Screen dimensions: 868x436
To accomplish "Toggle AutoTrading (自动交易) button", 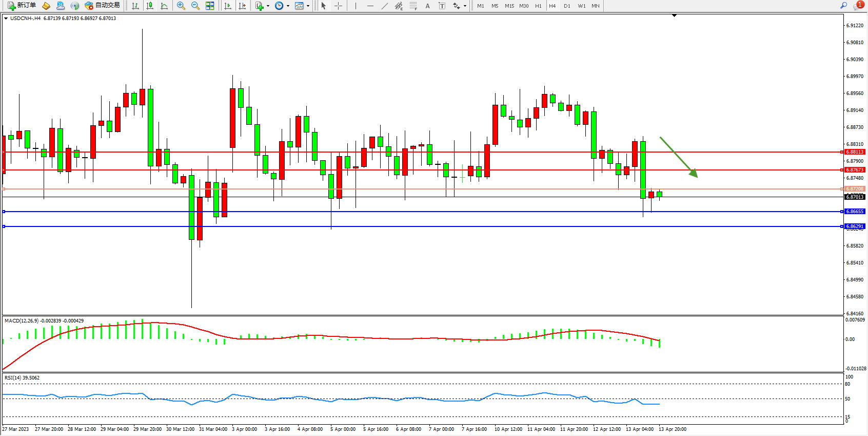I will [x=103, y=6].
